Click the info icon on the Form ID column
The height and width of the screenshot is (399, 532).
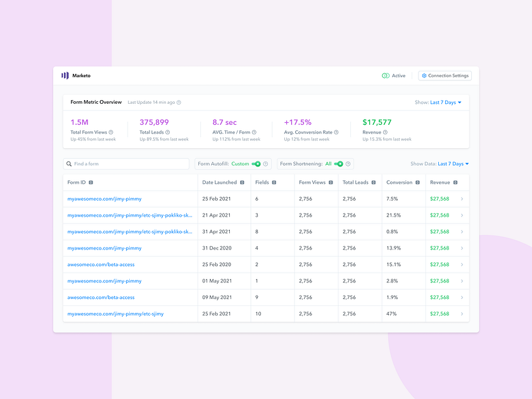91,182
